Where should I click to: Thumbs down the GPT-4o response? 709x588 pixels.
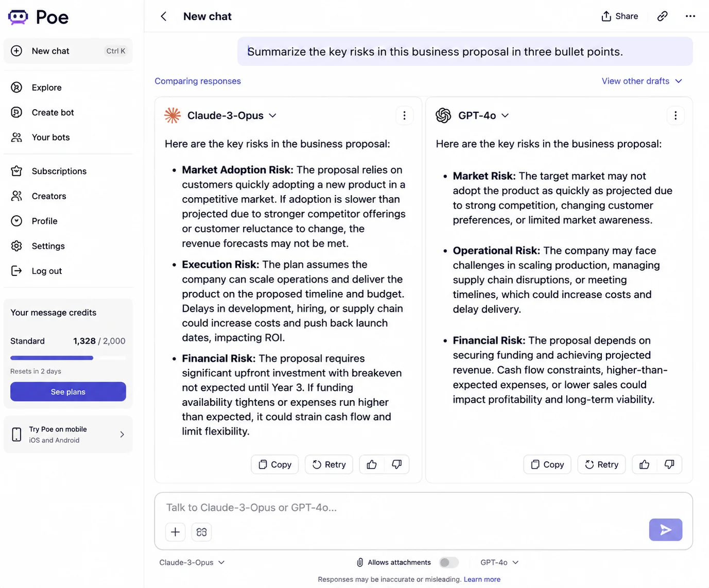[x=669, y=464]
